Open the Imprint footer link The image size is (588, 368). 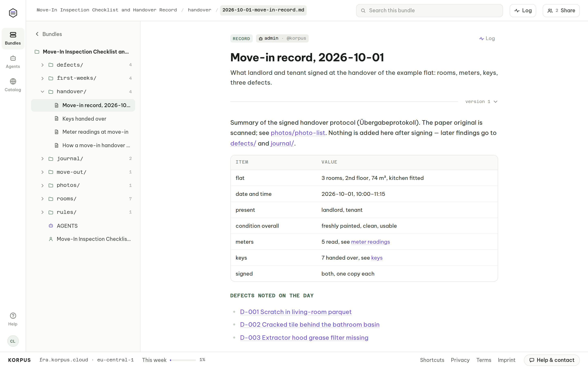(506, 360)
